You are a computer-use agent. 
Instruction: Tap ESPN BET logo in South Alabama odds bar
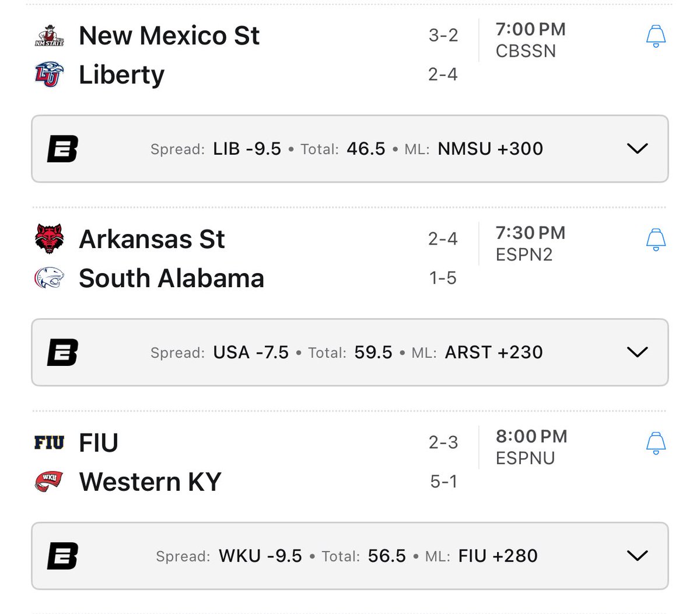click(62, 353)
